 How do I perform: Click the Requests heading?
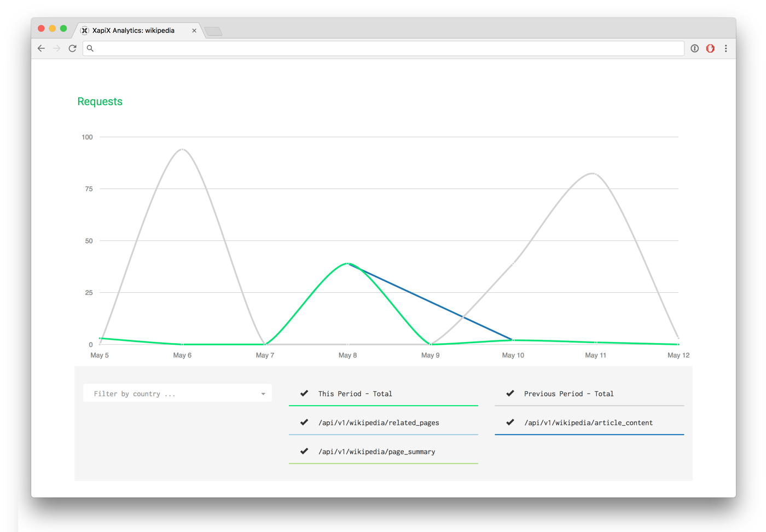click(100, 101)
